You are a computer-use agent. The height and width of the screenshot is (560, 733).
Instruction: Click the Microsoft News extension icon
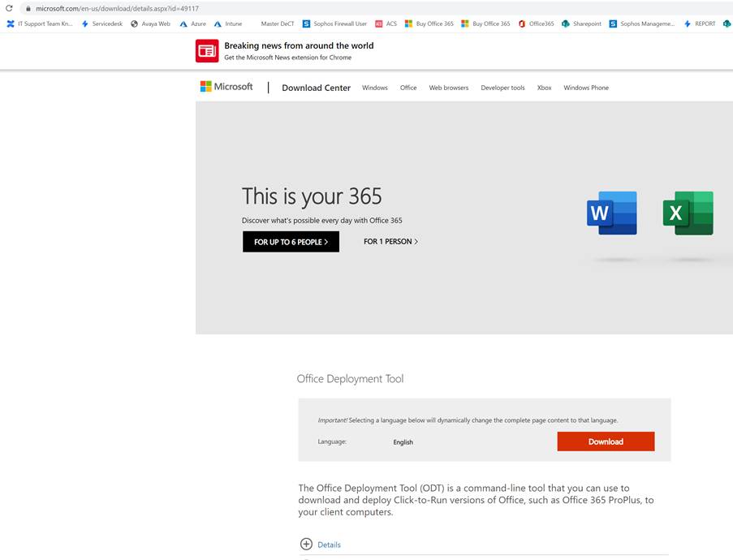(x=206, y=50)
